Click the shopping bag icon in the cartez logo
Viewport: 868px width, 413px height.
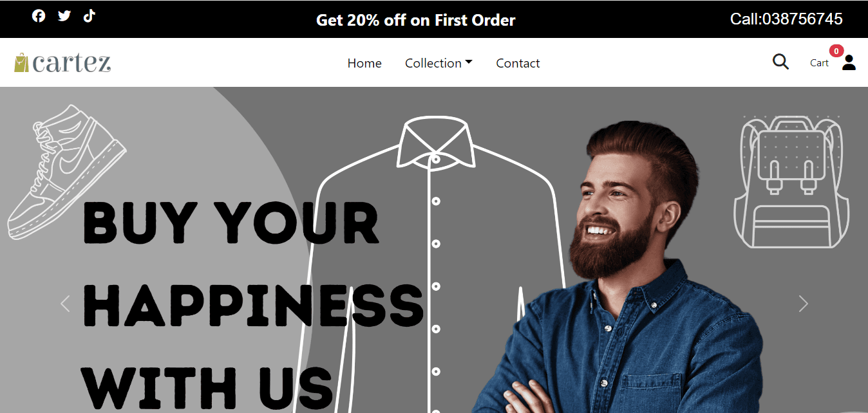(21, 62)
